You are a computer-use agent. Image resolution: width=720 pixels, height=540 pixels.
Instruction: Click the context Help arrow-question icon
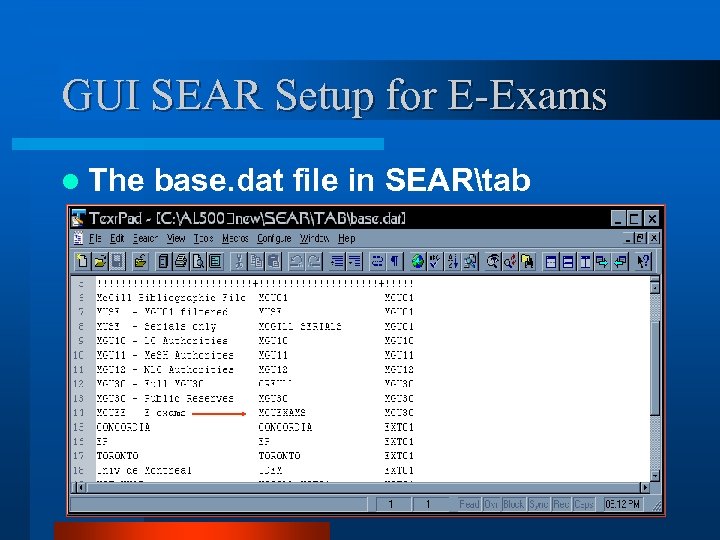(x=643, y=262)
